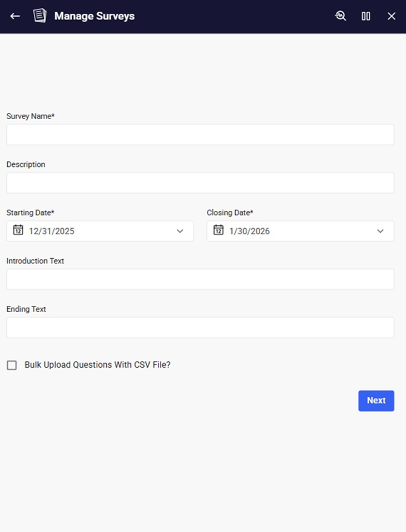The width and height of the screenshot is (406, 532).
Task: Click the Closing Date calendar icon
Action: [218, 230]
